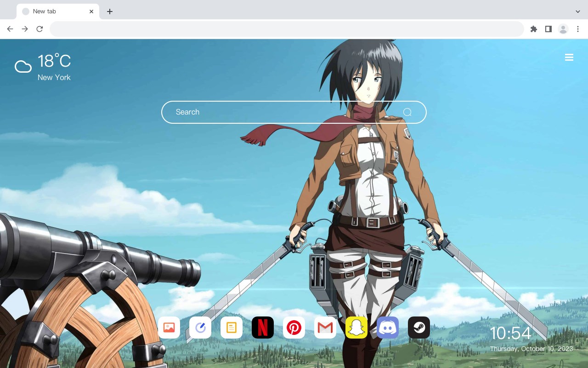Viewport: 588px width, 368px height.
Task: Click the New York location label
Action: [x=54, y=77]
